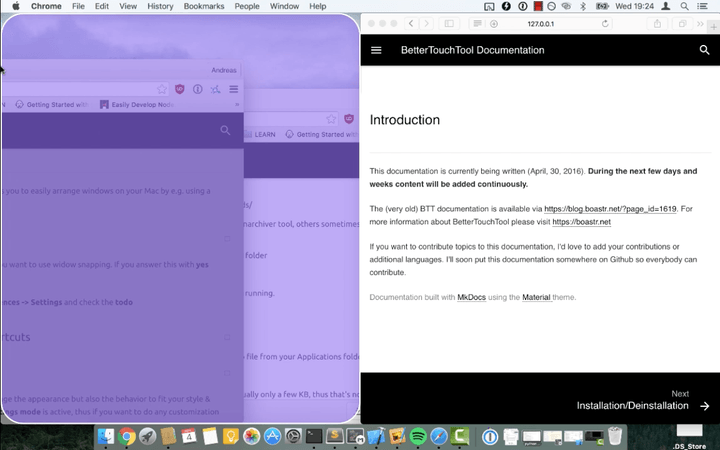Open the MkDocs link
The height and width of the screenshot is (450, 720).
tap(471, 297)
